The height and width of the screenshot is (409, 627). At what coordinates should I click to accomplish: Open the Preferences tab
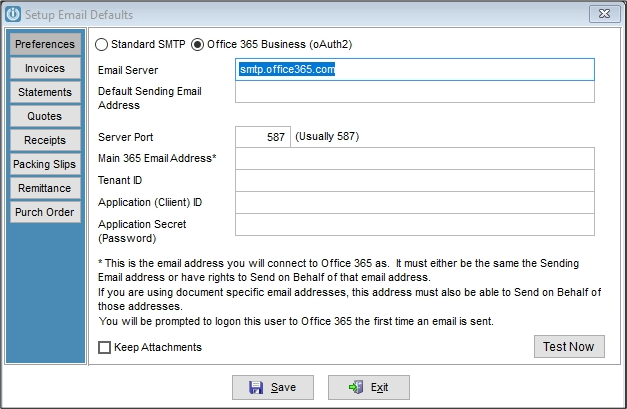[45, 44]
